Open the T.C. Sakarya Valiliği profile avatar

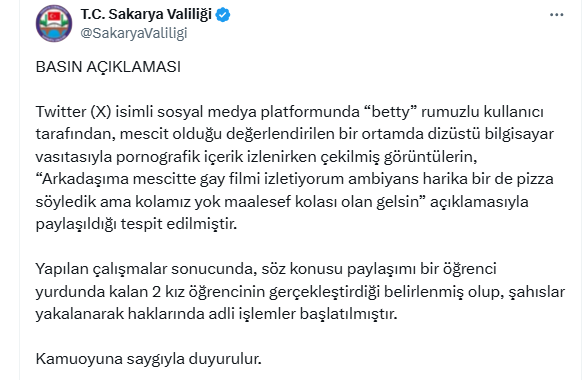click(54, 24)
